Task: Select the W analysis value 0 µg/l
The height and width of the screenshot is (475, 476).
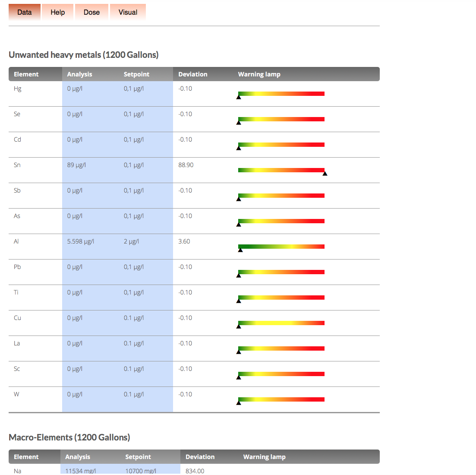Action: [x=75, y=395]
